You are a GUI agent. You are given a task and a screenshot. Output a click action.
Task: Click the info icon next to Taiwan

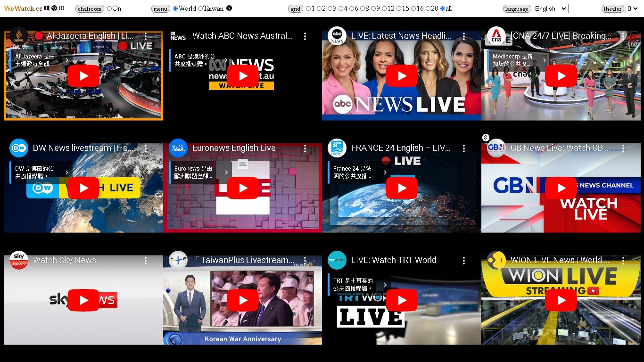click(x=229, y=8)
